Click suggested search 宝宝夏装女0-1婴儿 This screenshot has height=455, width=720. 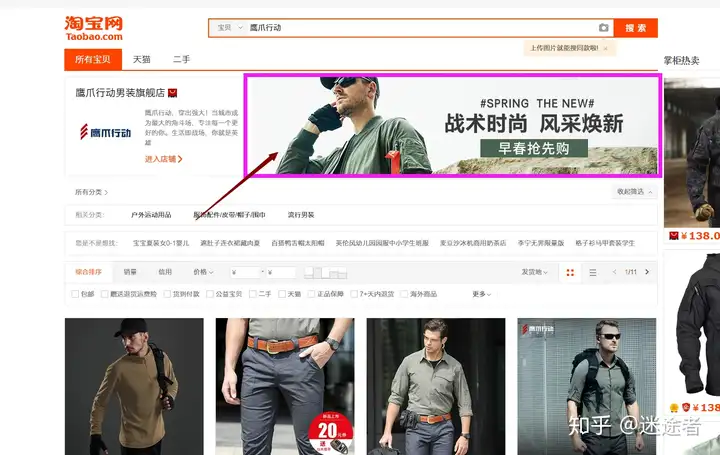coord(161,243)
